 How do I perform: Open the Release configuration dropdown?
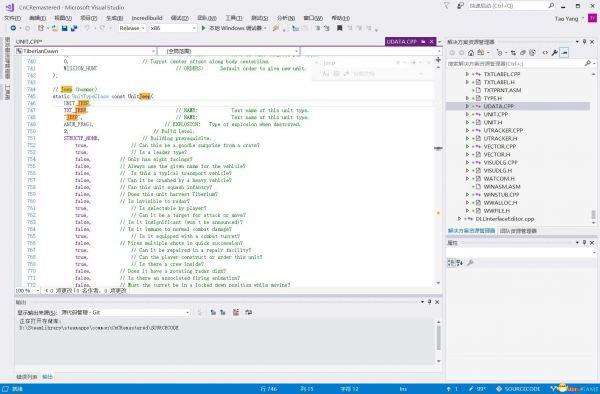click(x=132, y=28)
